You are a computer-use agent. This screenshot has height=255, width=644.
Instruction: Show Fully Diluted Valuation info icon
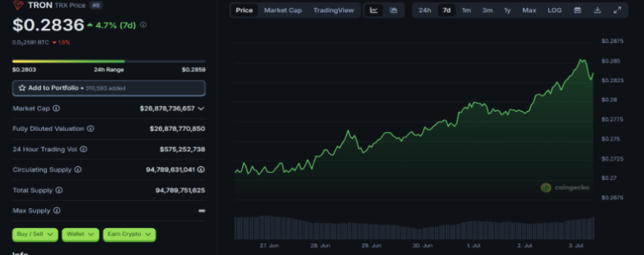91,128
